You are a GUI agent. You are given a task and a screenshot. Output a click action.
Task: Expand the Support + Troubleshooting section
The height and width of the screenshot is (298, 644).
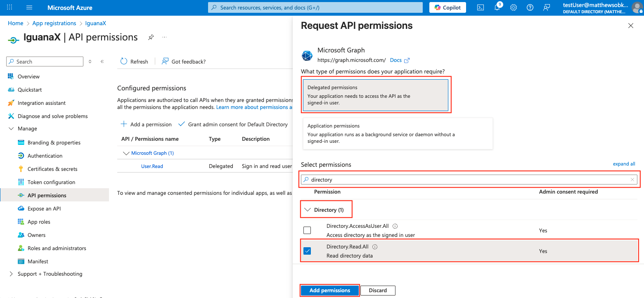(11, 274)
